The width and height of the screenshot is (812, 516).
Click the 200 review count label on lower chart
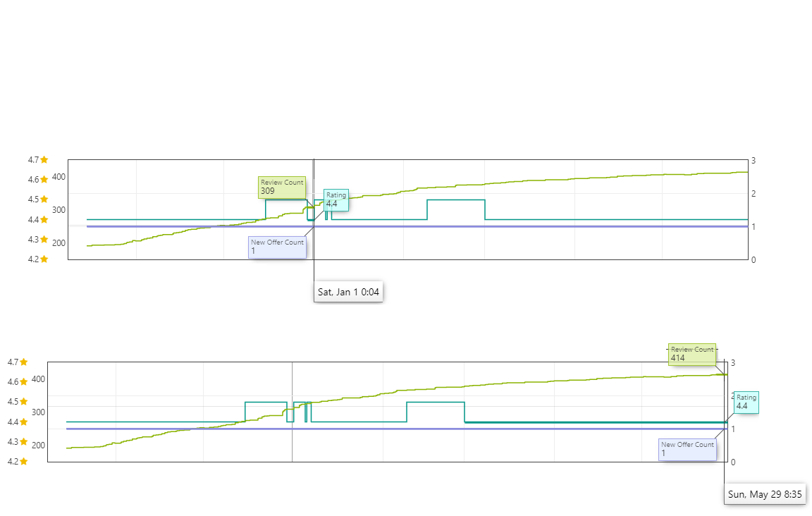click(38, 445)
